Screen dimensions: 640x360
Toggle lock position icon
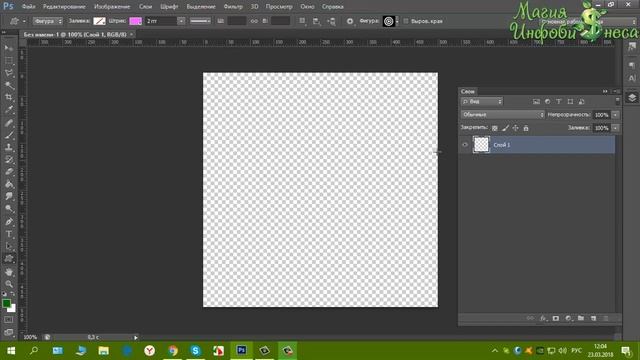pos(516,128)
